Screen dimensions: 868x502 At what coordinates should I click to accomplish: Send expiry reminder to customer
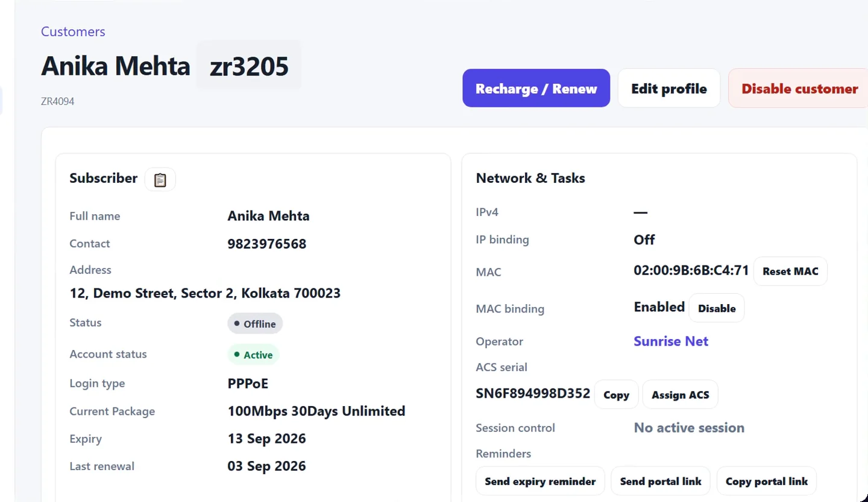click(x=540, y=481)
